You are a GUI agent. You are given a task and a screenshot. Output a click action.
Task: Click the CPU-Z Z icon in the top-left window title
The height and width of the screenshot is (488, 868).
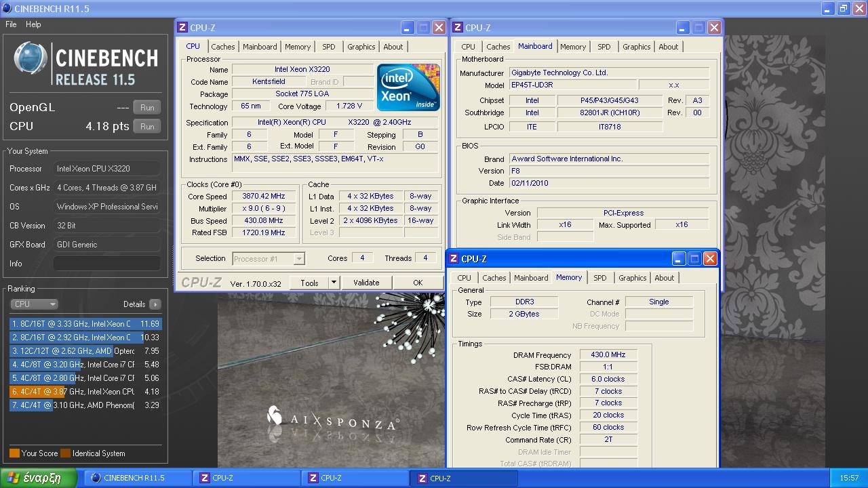pos(182,28)
